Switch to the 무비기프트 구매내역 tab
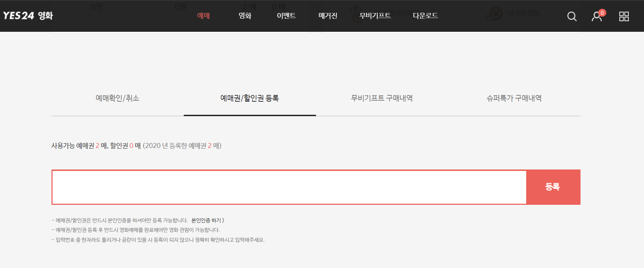 point(382,98)
